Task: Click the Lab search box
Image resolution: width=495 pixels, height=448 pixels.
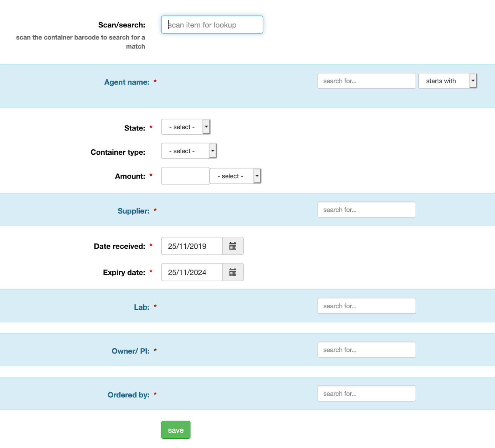Action: 366,306
